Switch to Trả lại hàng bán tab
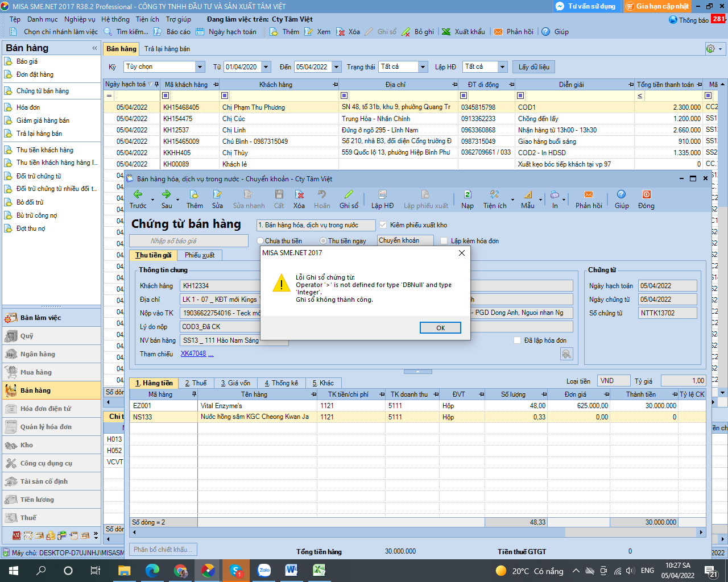The width and height of the screenshot is (728, 582). point(167,49)
